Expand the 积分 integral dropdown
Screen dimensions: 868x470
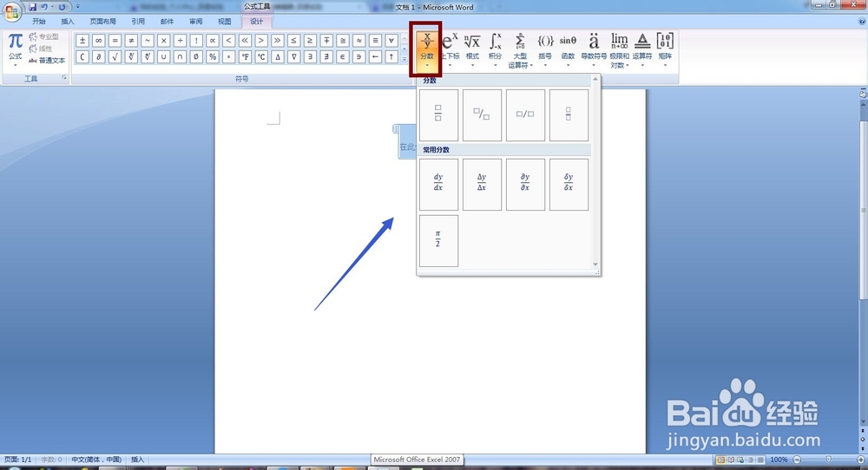[x=495, y=50]
